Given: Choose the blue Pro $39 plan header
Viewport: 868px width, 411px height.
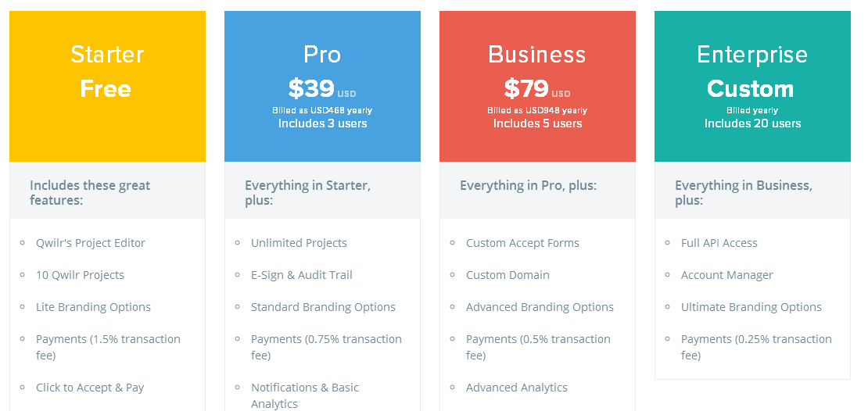Looking at the screenshot, I should coord(322,86).
